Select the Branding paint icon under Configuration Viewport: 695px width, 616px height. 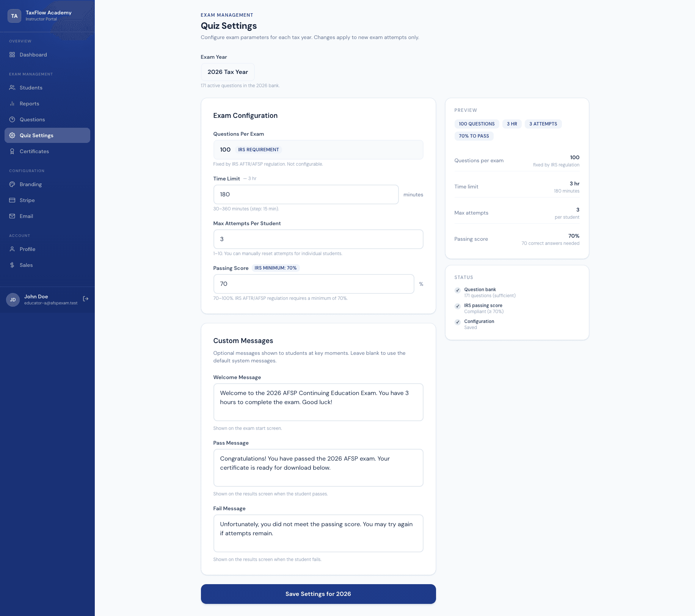(x=13, y=184)
